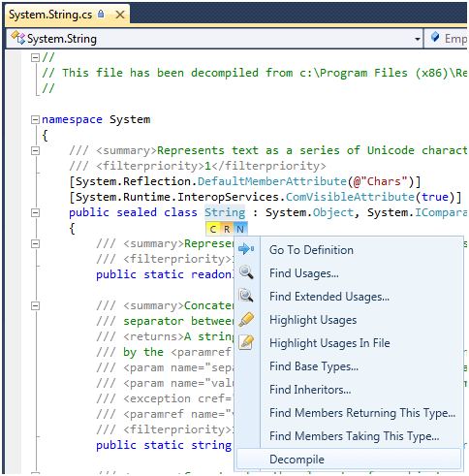Click the Find Usages magnifier icon

point(246,272)
